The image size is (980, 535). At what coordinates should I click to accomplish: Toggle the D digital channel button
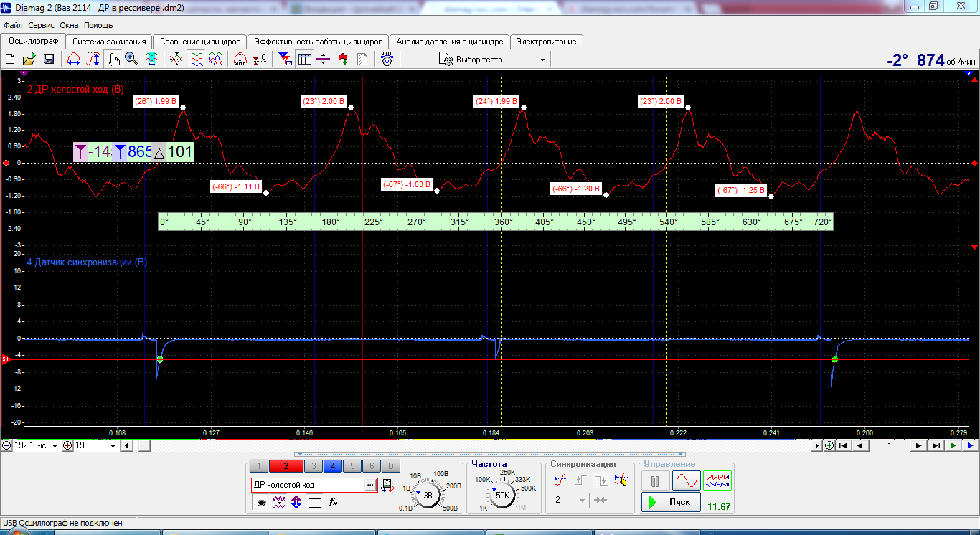tap(390, 466)
